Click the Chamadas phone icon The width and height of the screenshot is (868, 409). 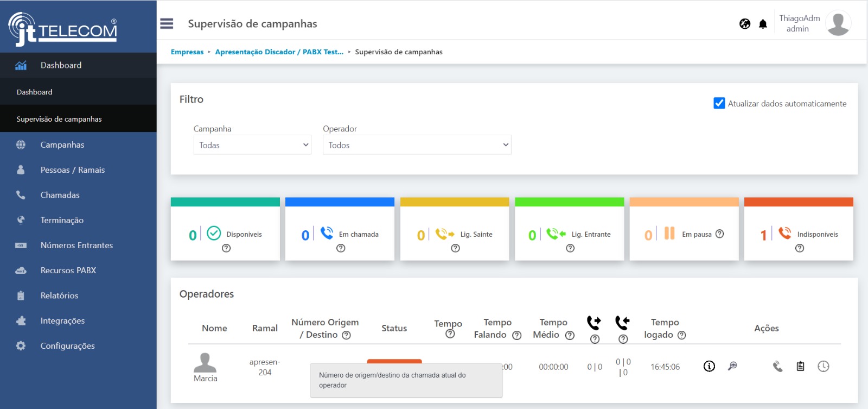point(21,195)
